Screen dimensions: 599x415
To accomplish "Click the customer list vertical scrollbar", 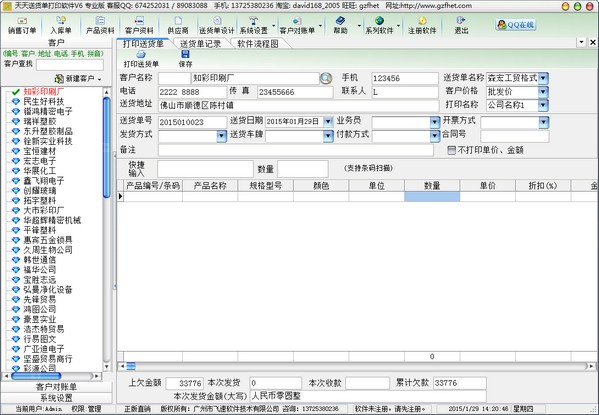I will [107, 229].
